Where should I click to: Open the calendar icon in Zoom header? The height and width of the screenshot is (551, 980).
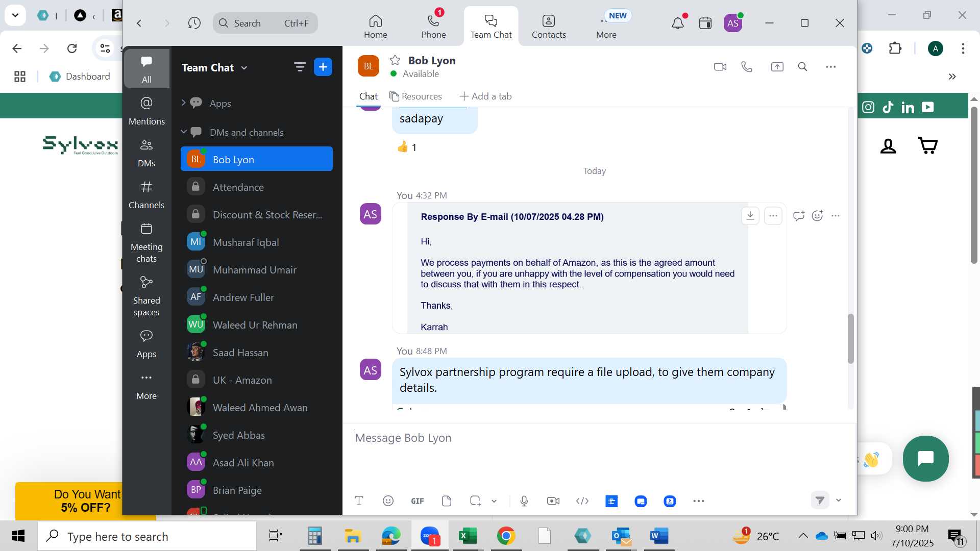(705, 23)
